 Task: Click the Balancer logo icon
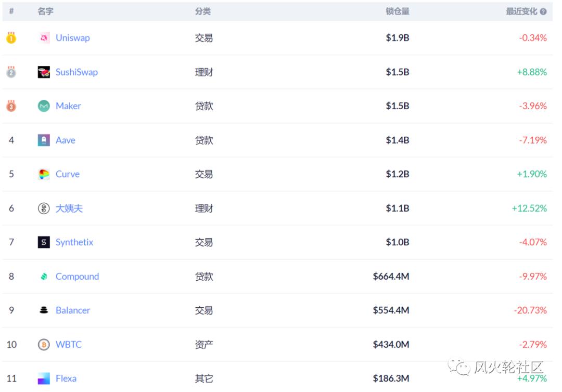(x=44, y=310)
